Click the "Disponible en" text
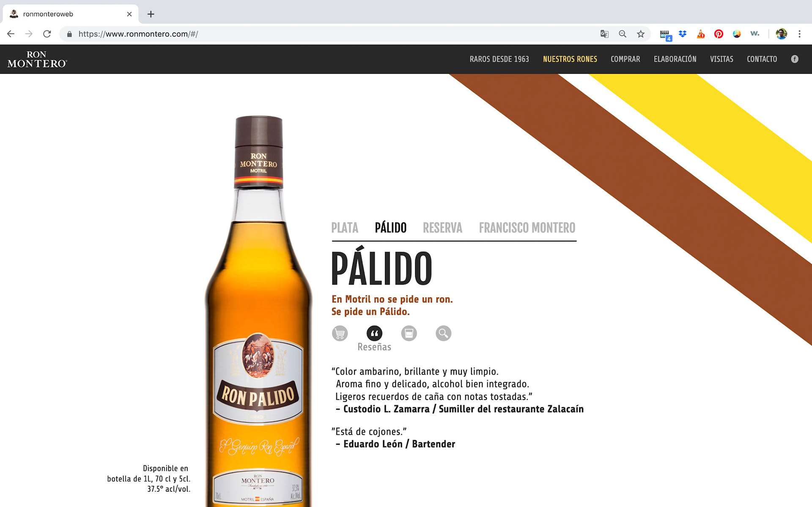The height and width of the screenshot is (507, 812). tap(165, 468)
